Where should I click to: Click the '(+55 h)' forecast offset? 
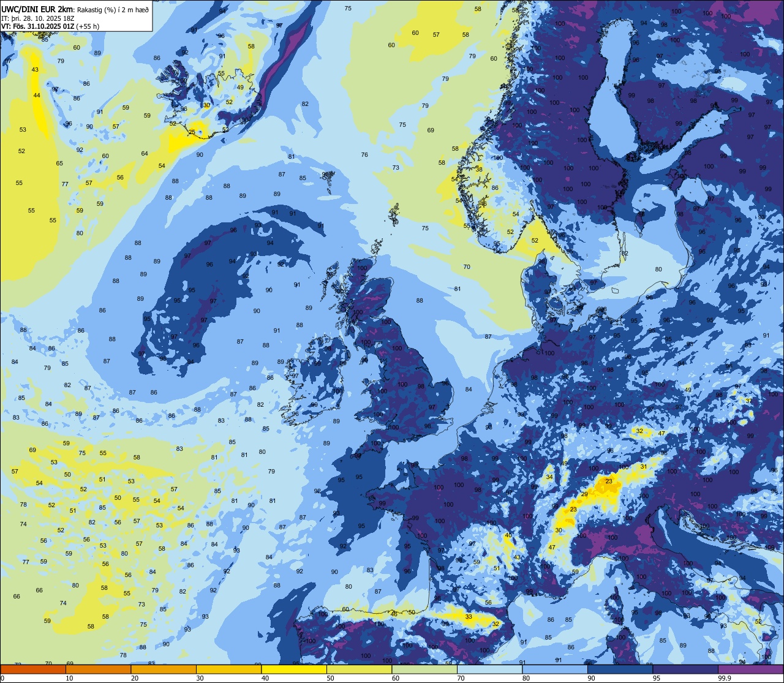pos(88,26)
